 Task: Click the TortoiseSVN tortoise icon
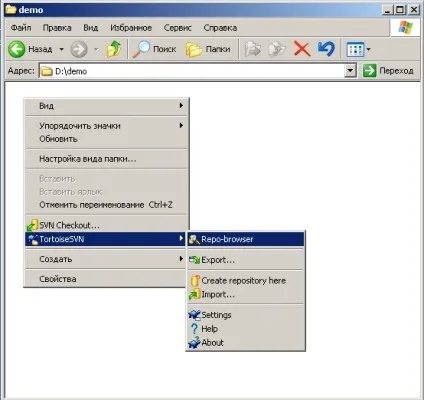pyautogui.click(x=33, y=239)
